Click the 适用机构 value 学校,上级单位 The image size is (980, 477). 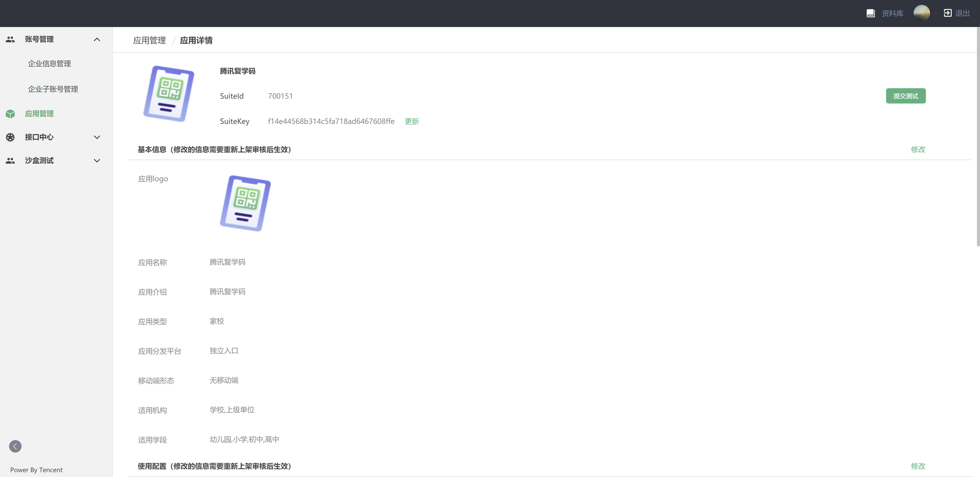point(232,410)
